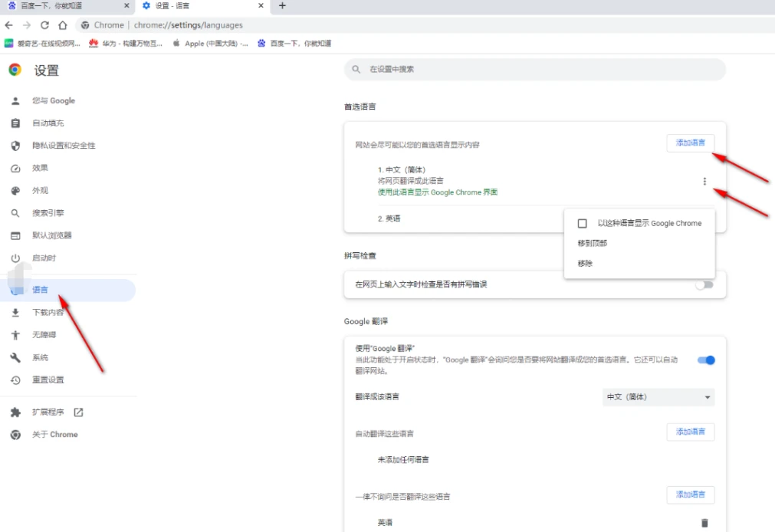
Task: Click the puzzle icon for 扩展程序
Action: pos(15,412)
